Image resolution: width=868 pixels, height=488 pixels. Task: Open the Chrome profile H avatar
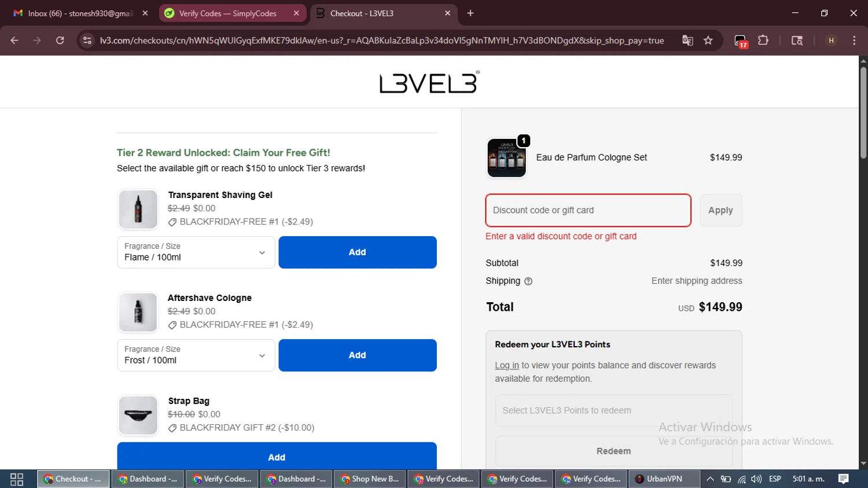[831, 41]
